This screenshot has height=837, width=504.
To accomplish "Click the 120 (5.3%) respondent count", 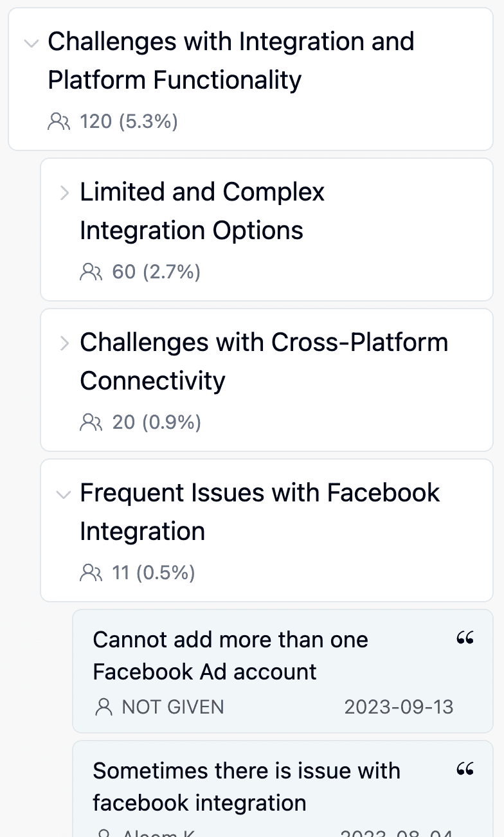I will click(129, 122).
